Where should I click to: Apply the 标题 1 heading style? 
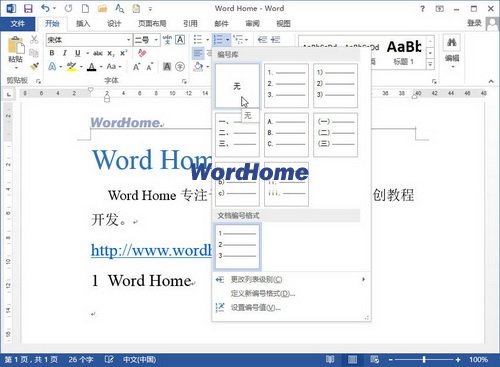click(404, 53)
